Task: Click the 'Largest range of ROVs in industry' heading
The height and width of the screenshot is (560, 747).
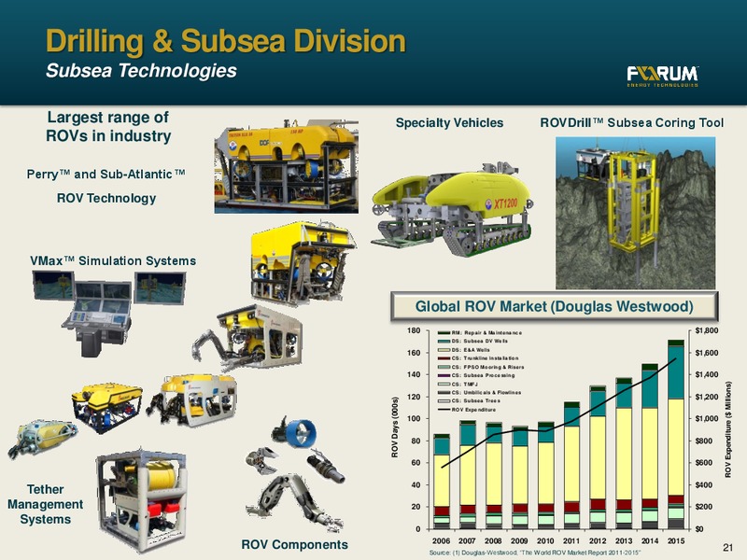Action: pyautogui.click(x=108, y=127)
